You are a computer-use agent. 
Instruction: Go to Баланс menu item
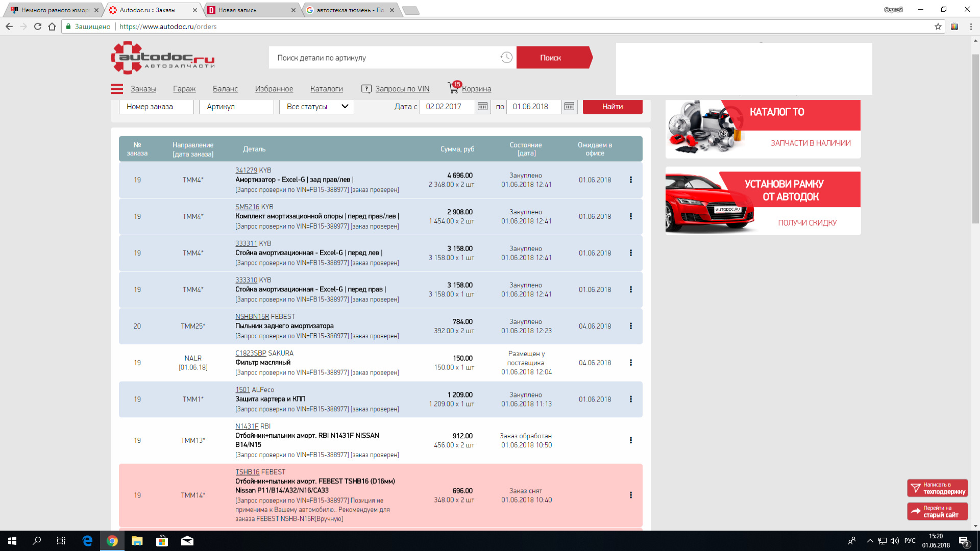click(225, 89)
